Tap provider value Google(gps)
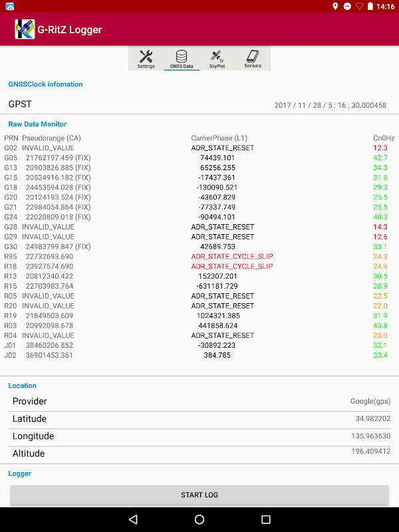 point(370,402)
